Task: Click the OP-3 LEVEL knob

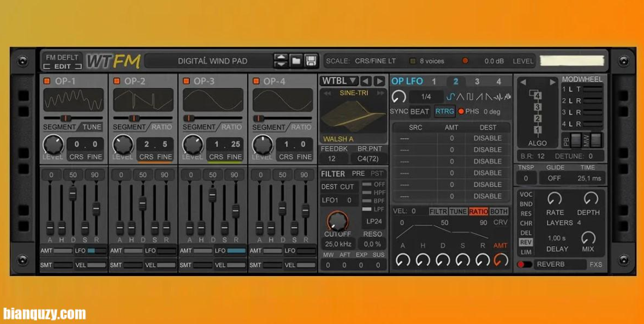Action: 193,144
